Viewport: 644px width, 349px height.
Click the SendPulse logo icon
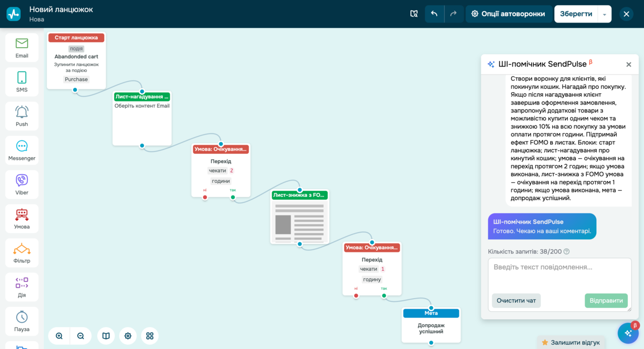click(x=13, y=14)
